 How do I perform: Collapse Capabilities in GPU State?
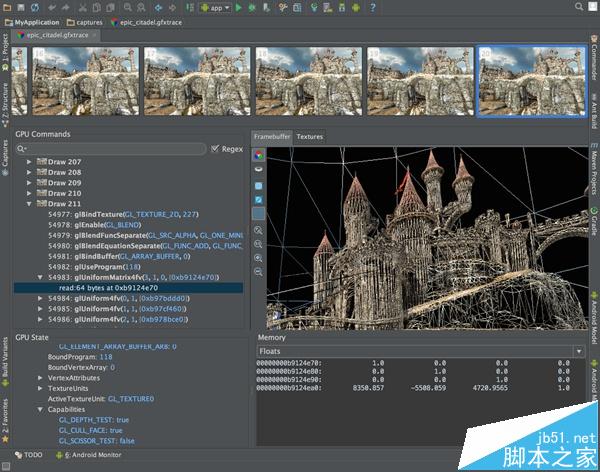pyautogui.click(x=40, y=410)
